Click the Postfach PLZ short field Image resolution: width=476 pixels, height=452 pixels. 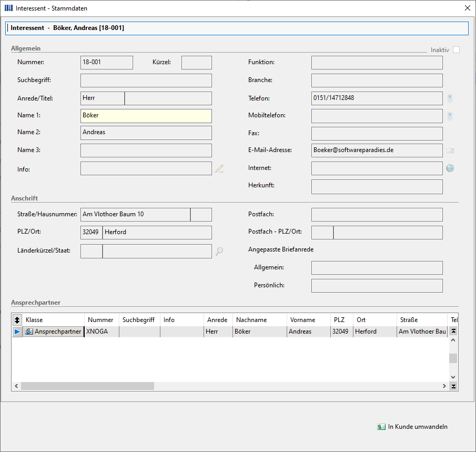click(322, 233)
